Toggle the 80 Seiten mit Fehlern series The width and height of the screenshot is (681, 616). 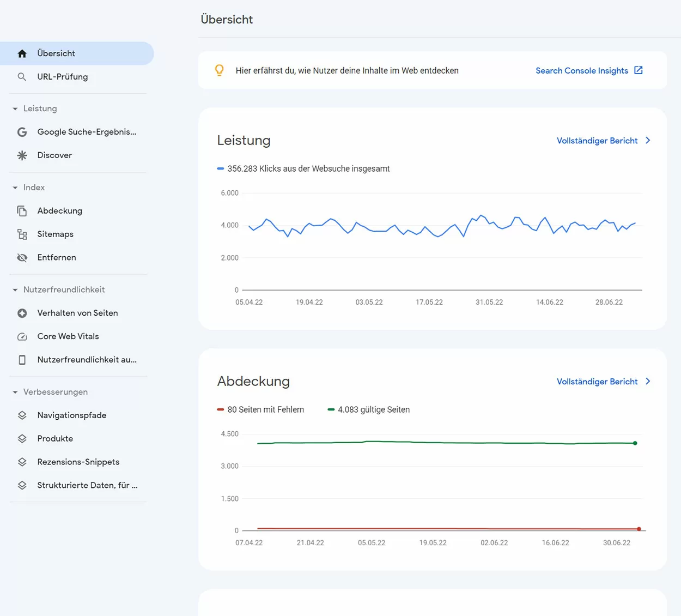click(260, 409)
